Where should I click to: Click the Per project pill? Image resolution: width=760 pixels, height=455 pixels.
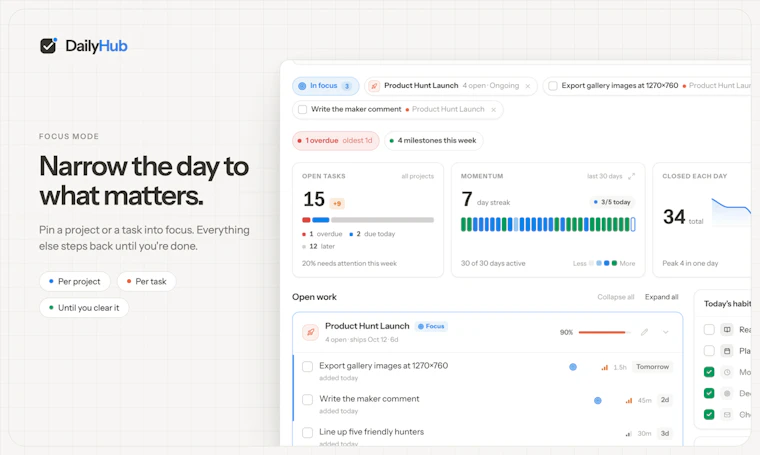[x=75, y=282]
